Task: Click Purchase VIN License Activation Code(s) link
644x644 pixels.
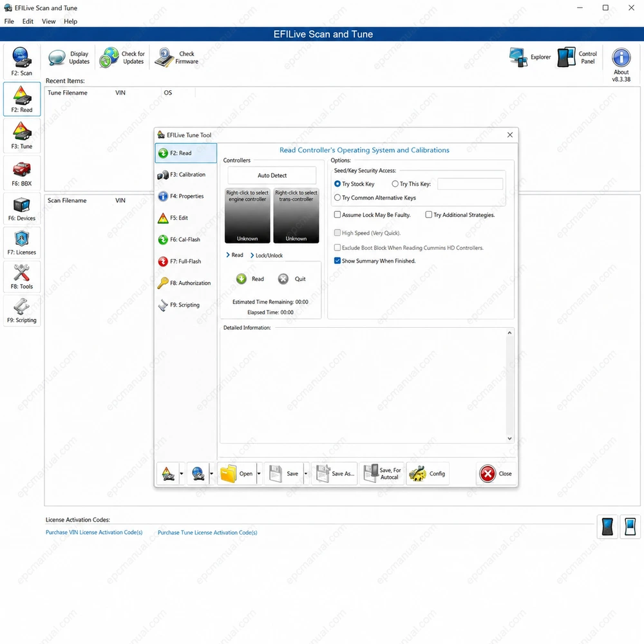Action: [x=94, y=533]
